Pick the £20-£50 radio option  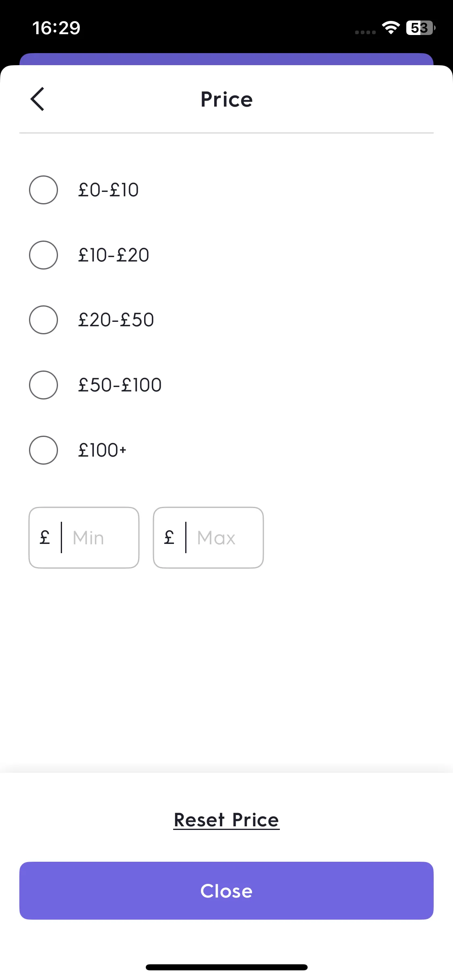coord(43,320)
